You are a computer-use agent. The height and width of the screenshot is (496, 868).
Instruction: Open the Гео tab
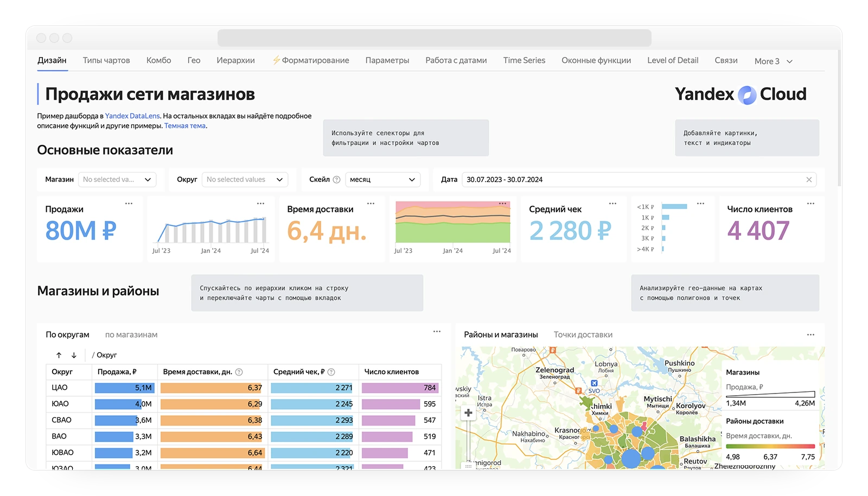click(x=194, y=60)
